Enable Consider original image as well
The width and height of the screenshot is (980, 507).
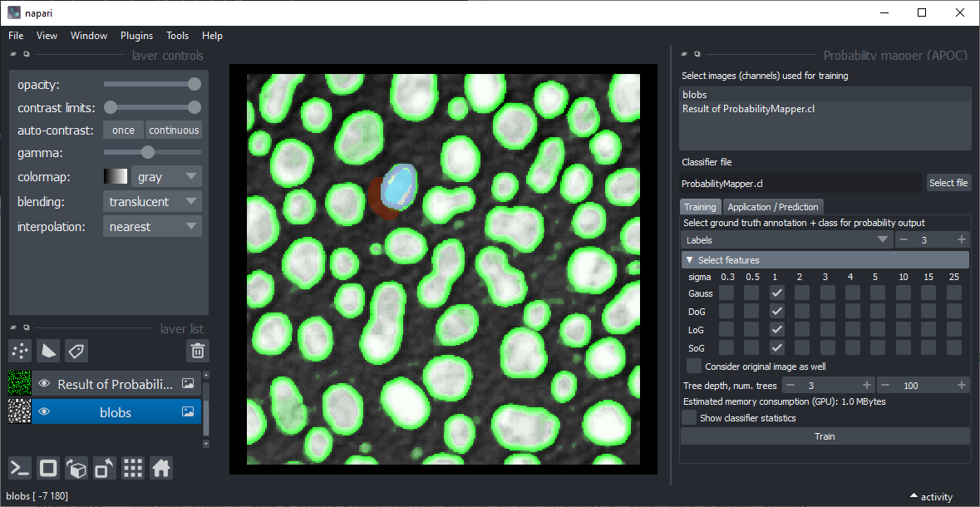tap(694, 366)
